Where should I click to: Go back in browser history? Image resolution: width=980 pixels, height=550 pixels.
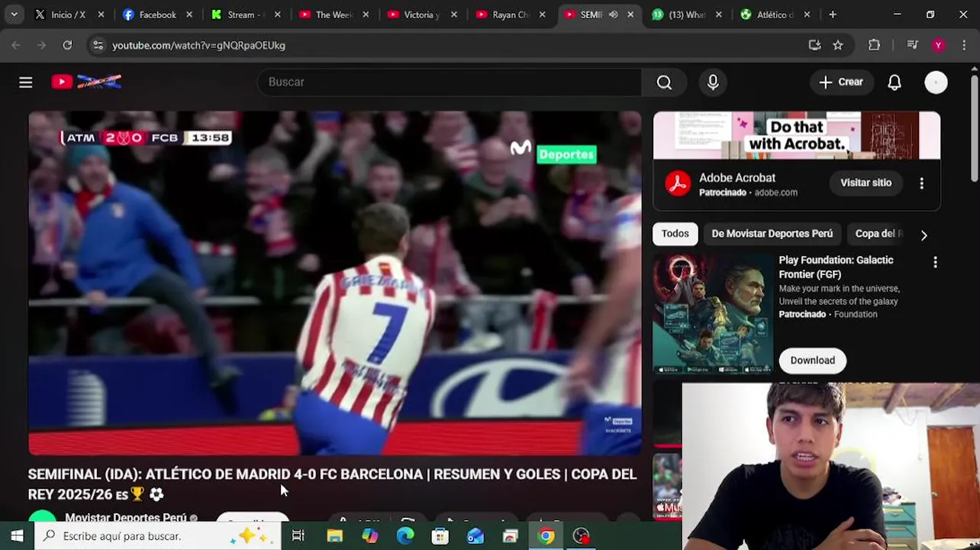(x=16, y=45)
